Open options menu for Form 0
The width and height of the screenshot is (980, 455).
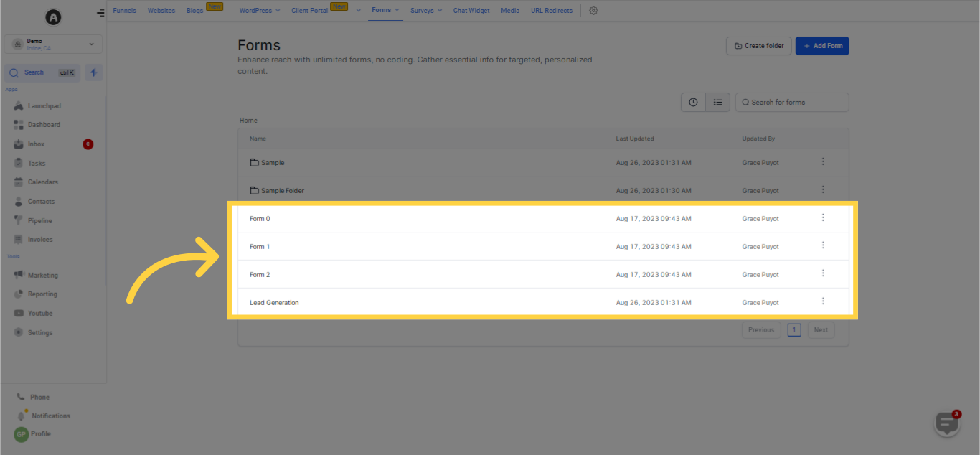[823, 217]
